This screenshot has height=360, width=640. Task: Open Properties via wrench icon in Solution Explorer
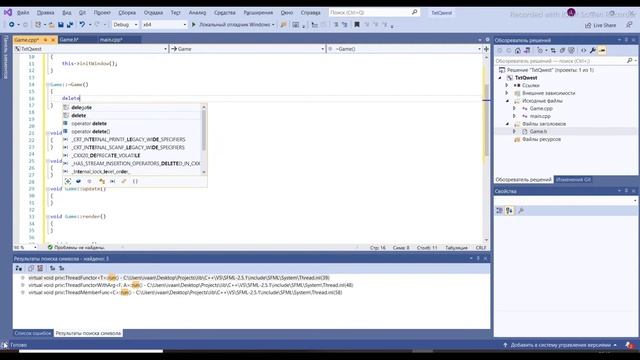(593, 51)
